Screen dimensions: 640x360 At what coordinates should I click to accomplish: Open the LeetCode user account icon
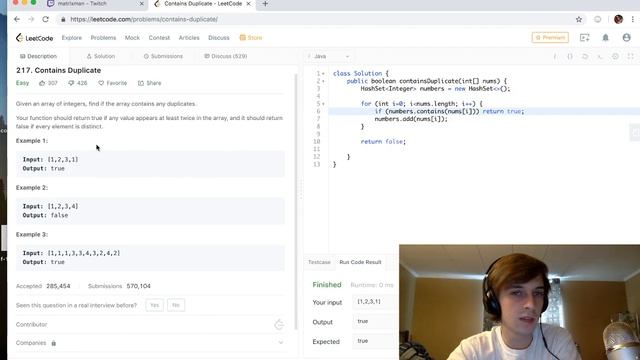click(x=627, y=38)
